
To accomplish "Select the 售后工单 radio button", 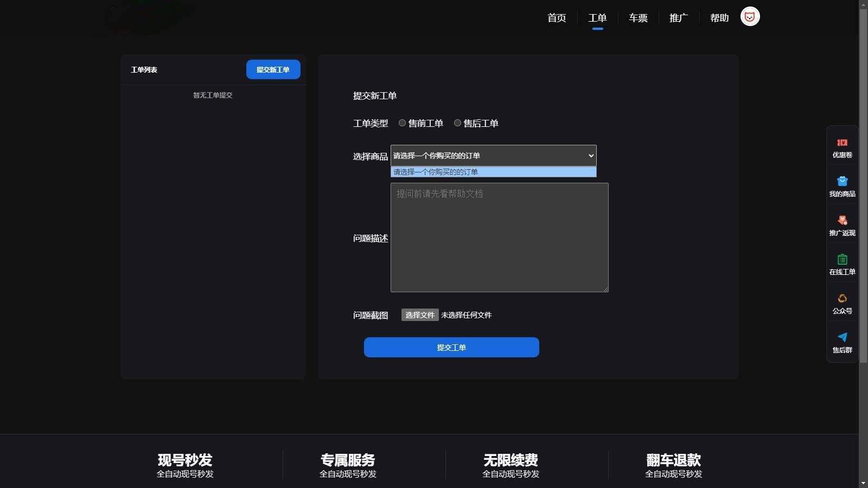I will click(457, 123).
